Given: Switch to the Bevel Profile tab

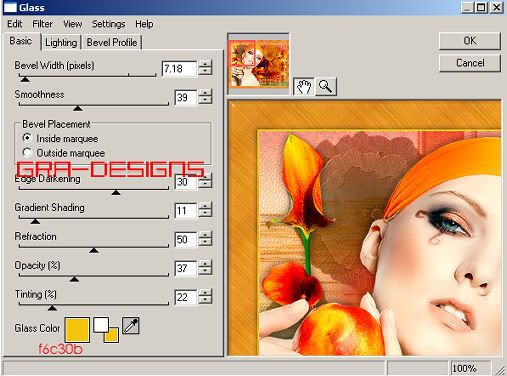Looking at the screenshot, I should point(112,42).
